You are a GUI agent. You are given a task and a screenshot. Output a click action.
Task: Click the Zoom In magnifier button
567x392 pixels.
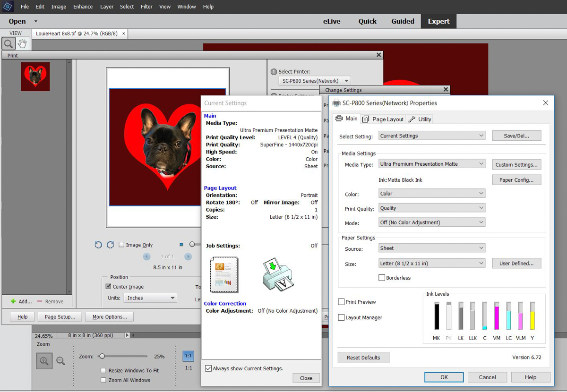tap(44, 361)
